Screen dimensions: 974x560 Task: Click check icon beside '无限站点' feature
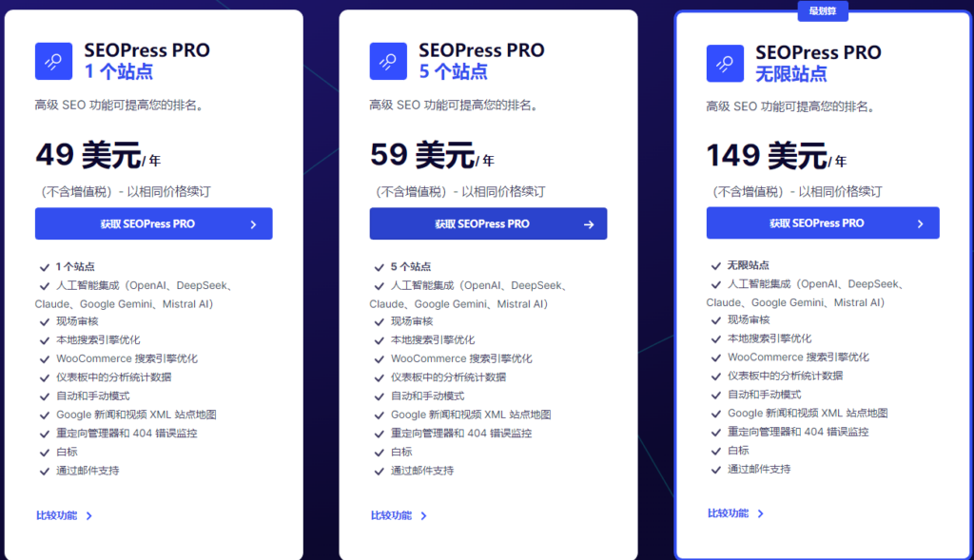tap(715, 266)
